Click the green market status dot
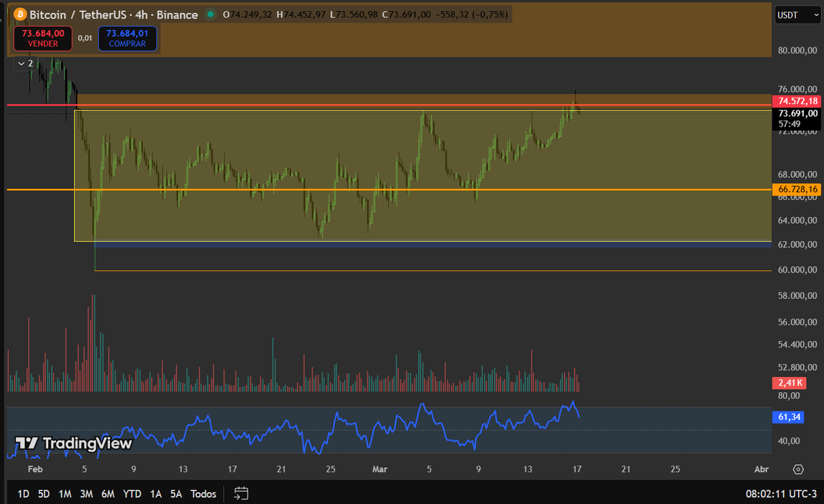This screenshot has width=824, height=504. [209, 14]
